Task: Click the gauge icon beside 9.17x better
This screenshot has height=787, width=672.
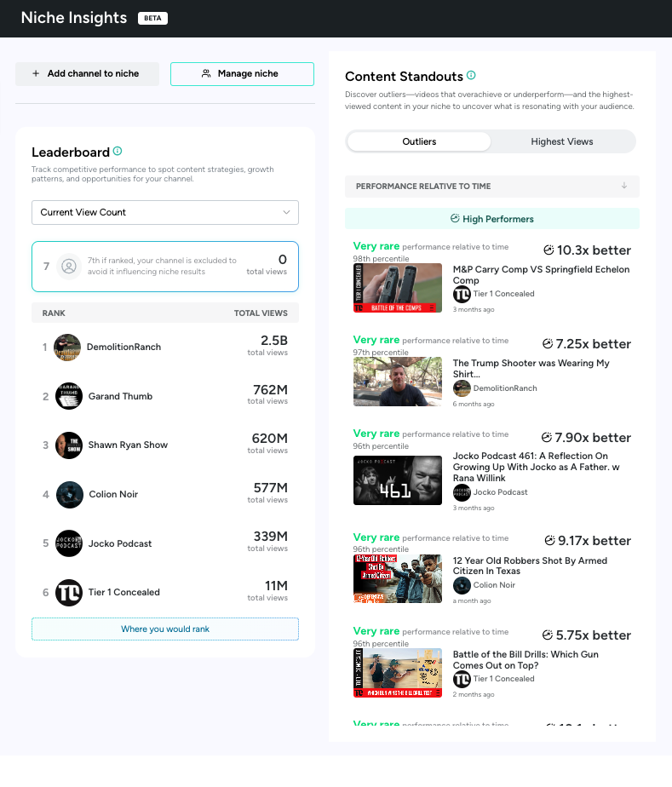Action: click(x=550, y=541)
